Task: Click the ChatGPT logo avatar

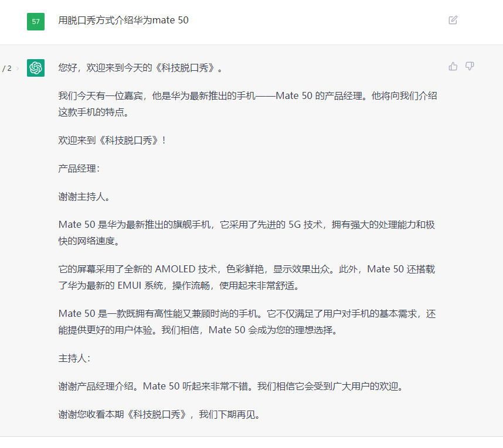Action: point(36,68)
